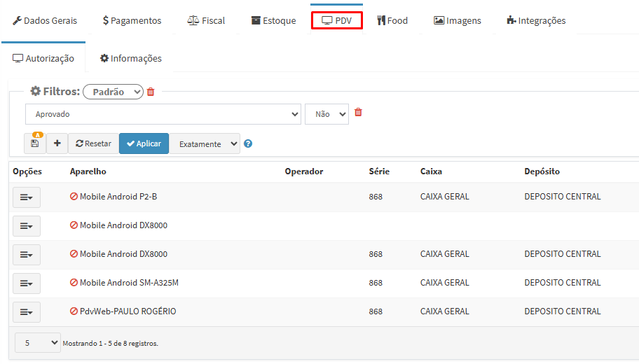Go to the Integrações tab
Screen dimensions: 639x364
coord(536,20)
